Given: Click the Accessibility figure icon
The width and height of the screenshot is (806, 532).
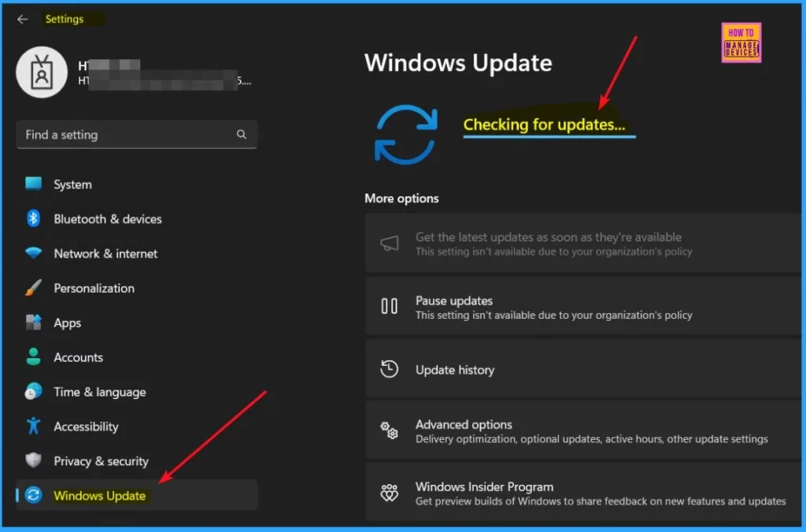Looking at the screenshot, I should pos(33,426).
